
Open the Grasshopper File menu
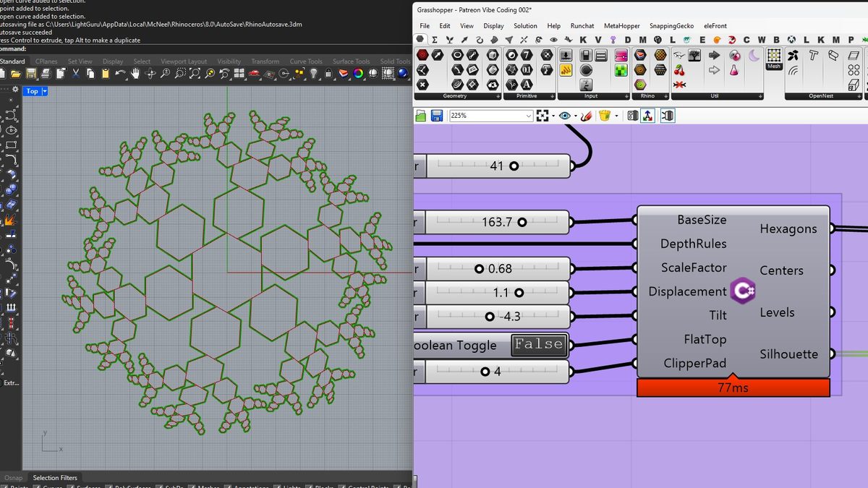click(x=425, y=26)
